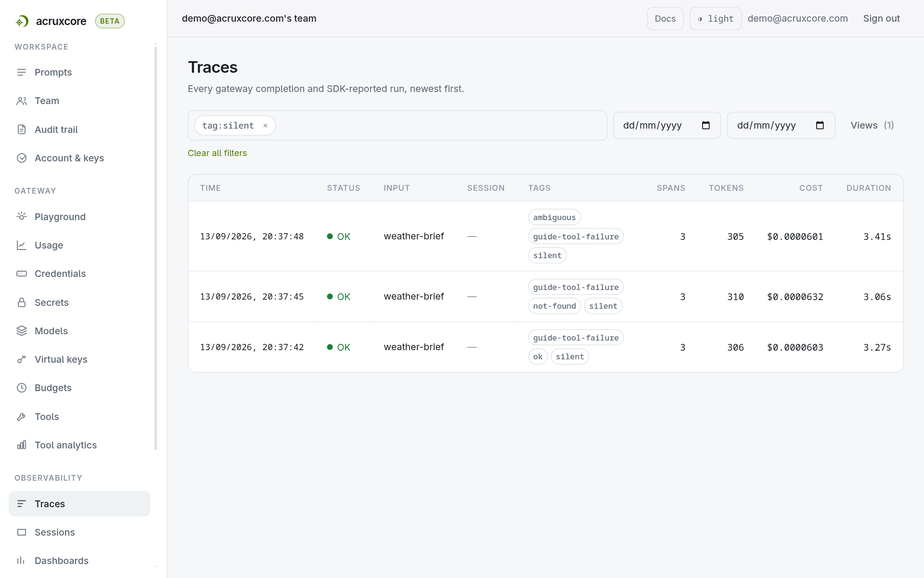This screenshot has width=924, height=578.
Task: Click the 306 tokens value
Action: tap(735, 347)
